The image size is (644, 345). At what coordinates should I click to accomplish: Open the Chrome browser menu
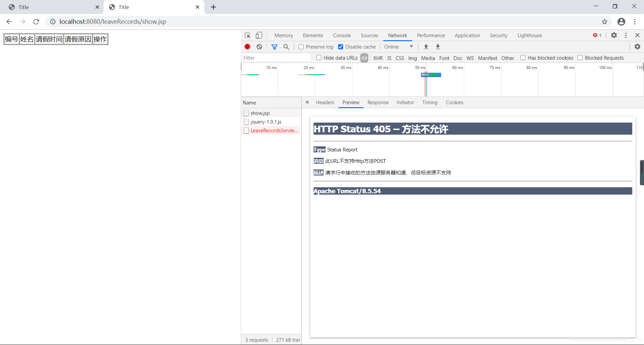tap(635, 21)
